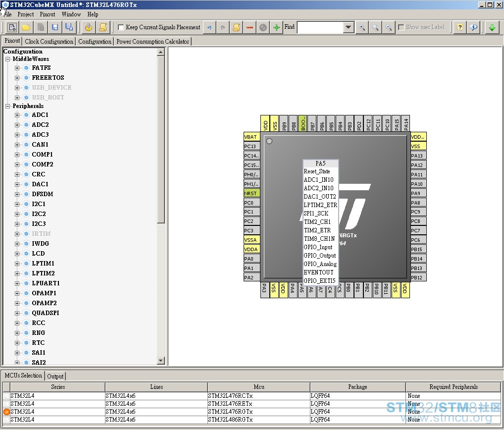The height and width of the screenshot is (430, 504).
Task: Click the scroll icon beside the Redo arrow
Action: tap(236, 27)
